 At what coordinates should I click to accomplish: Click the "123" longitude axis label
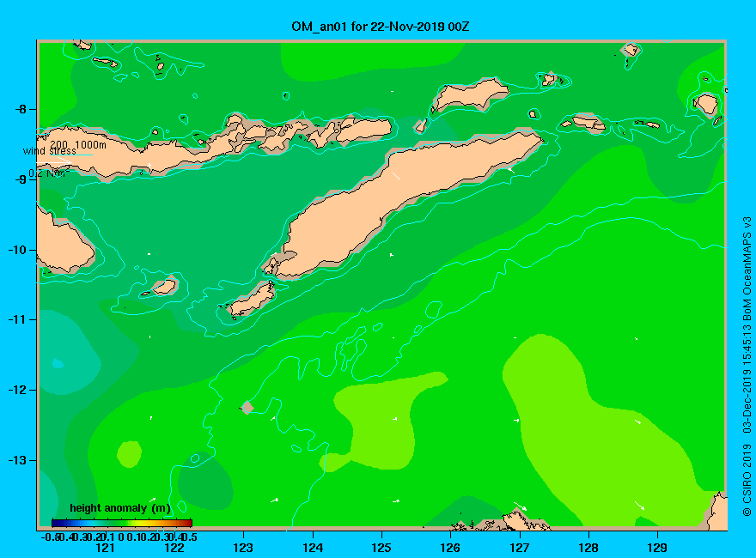[x=243, y=548]
